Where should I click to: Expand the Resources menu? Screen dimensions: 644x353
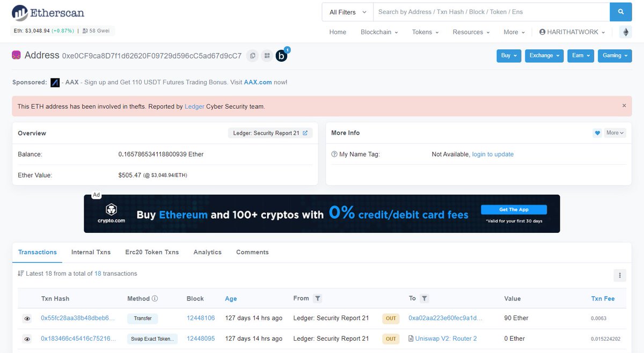[x=471, y=32]
